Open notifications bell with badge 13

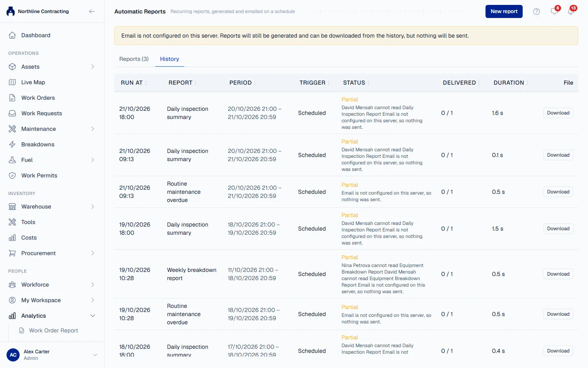click(571, 11)
